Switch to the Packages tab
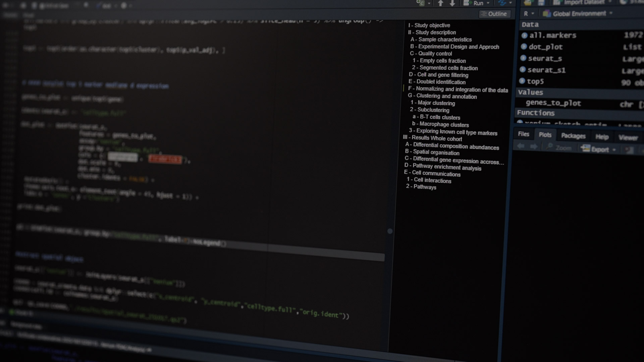Viewport: 644px width, 362px height. point(573,136)
